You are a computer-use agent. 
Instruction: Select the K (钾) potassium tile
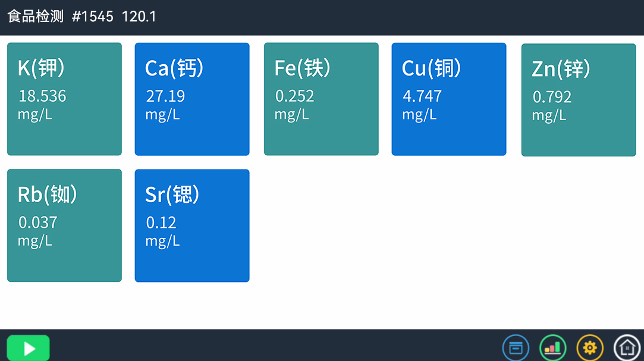64,99
